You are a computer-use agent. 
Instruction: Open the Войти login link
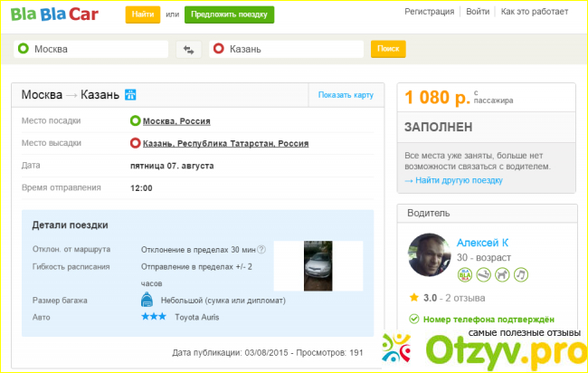(478, 11)
